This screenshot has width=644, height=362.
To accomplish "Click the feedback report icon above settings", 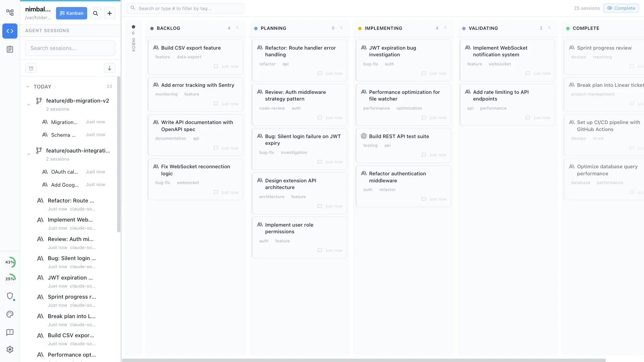I will coord(10,333).
